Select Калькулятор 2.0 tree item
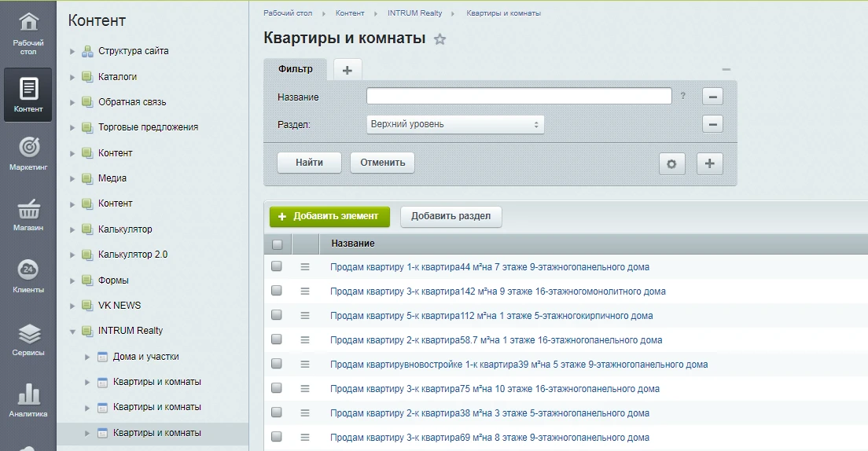The image size is (868, 451). (x=133, y=255)
